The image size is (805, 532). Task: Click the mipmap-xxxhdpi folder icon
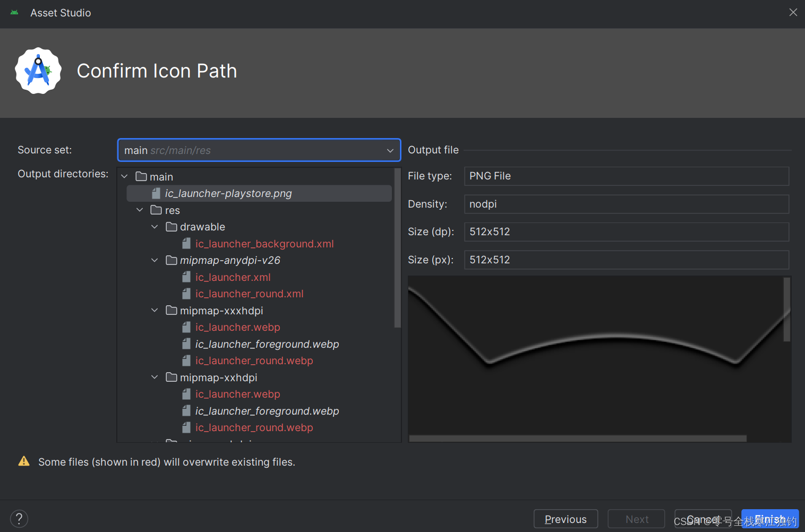[x=172, y=310]
